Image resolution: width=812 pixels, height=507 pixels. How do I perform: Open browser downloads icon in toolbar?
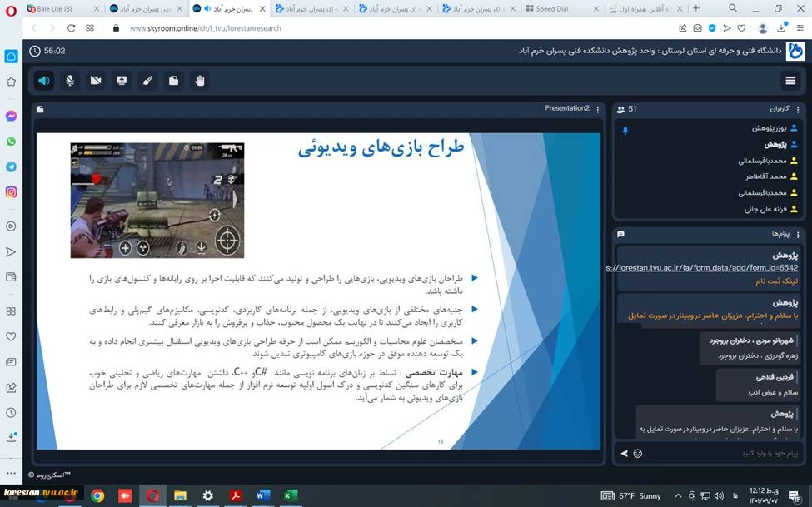coord(782,27)
